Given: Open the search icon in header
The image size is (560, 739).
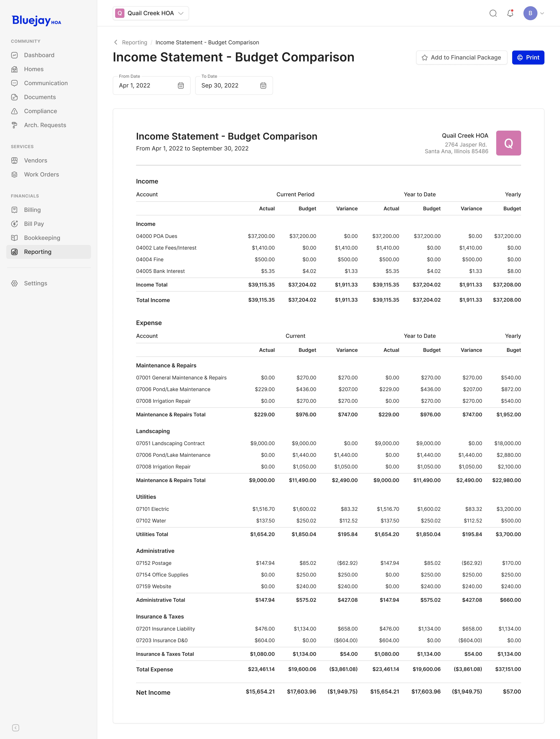Looking at the screenshot, I should click(x=493, y=13).
